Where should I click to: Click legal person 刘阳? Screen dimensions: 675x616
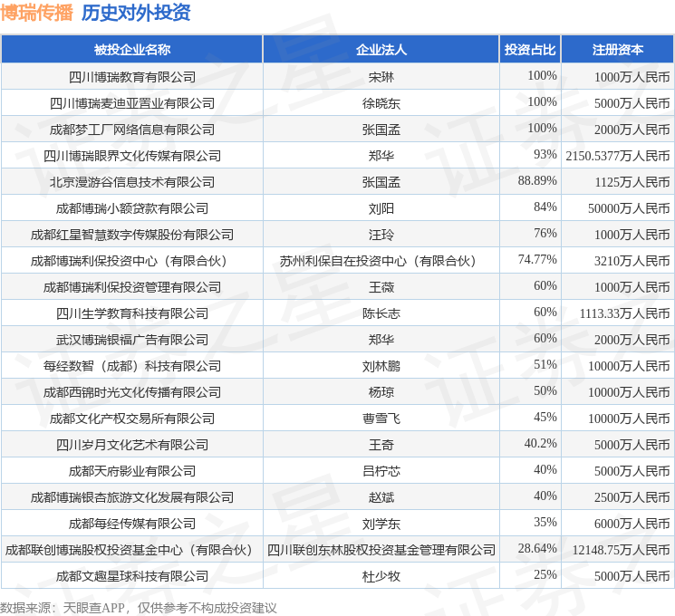(x=381, y=208)
